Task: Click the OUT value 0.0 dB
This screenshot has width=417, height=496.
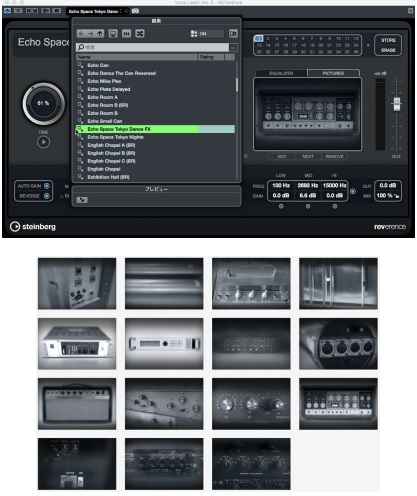Action: [x=388, y=185]
